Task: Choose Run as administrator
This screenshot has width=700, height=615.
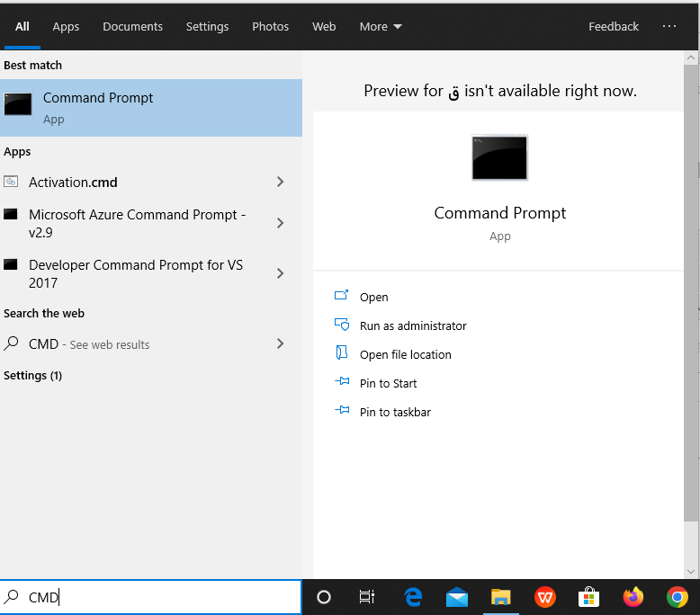Action: click(x=413, y=326)
